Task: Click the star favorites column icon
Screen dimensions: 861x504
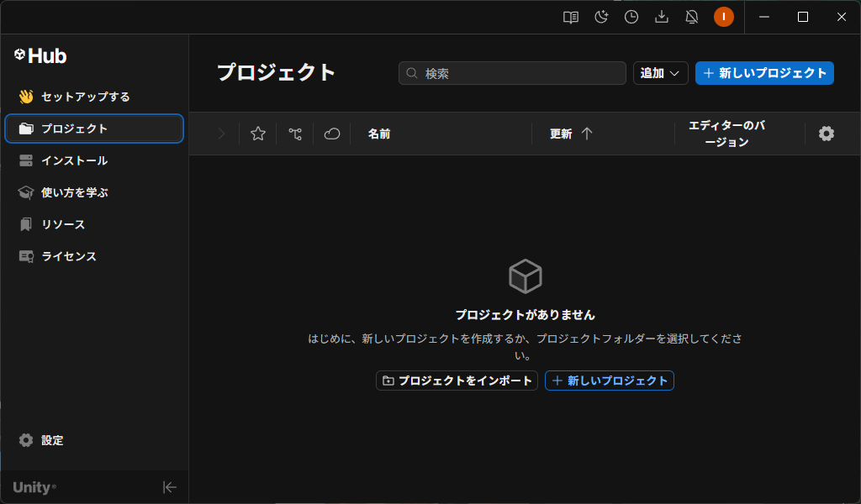Action: (x=258, y=134)
